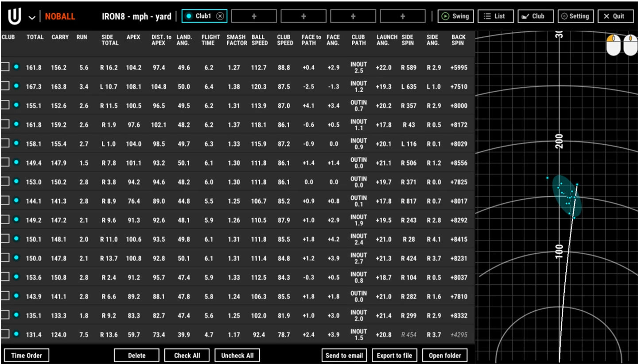Check the box for the 161.8 total, 156.2 carry shot

point(4,67)
